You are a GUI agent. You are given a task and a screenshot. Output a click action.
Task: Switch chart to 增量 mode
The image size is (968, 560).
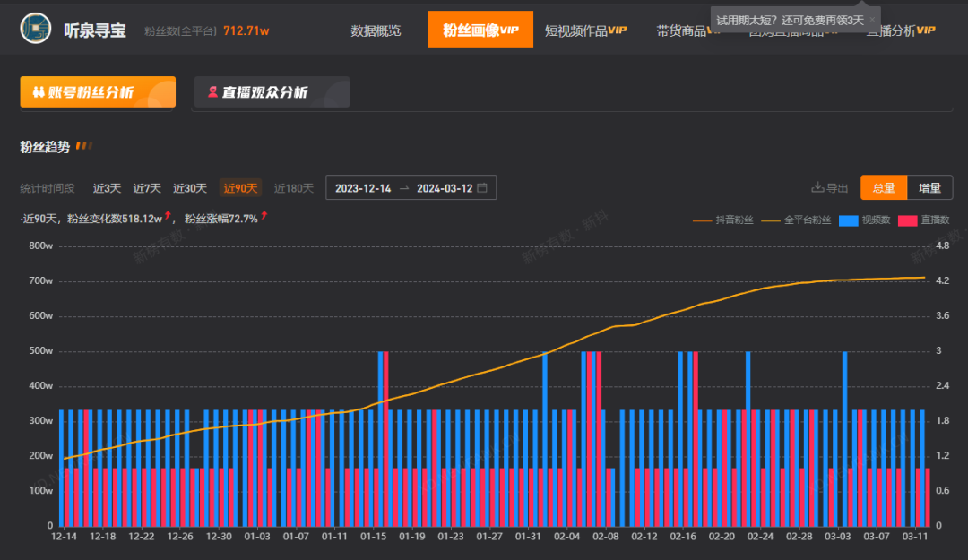(929, 188)
